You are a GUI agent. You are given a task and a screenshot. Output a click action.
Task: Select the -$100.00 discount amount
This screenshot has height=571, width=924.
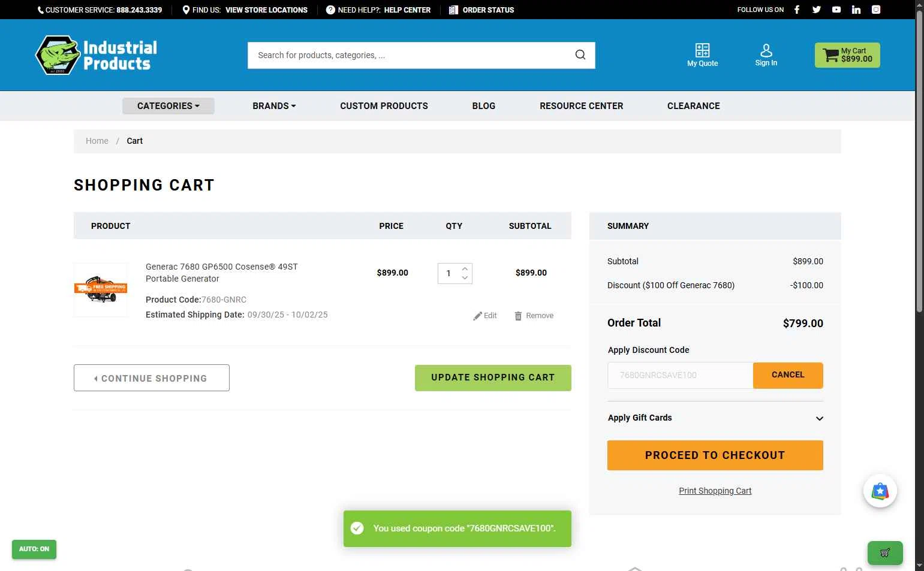(806, 286)
